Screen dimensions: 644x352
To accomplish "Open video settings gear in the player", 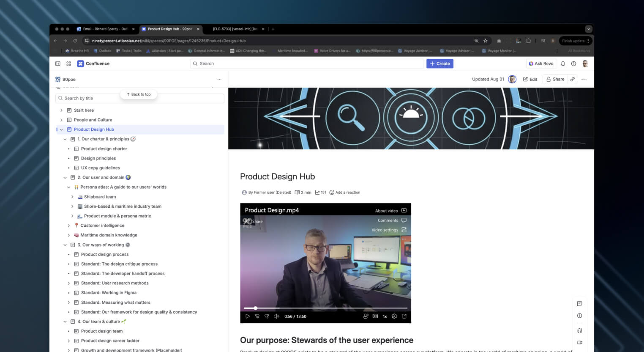I will 394,316.
